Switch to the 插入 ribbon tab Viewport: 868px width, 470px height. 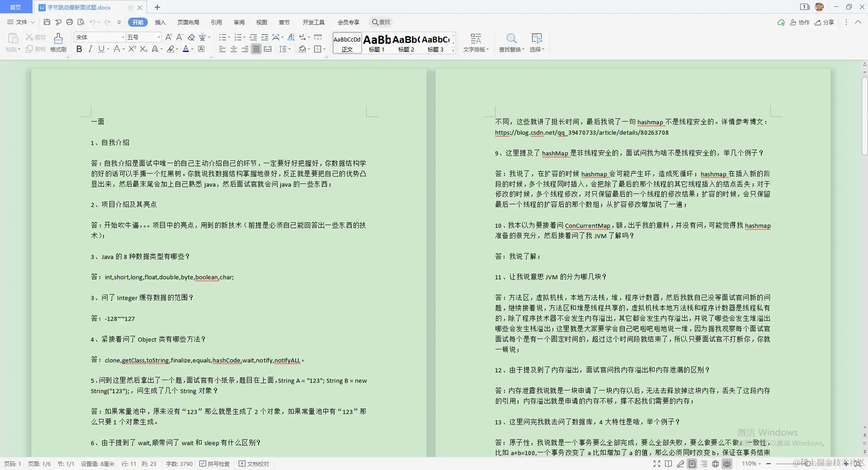point(160,22)
